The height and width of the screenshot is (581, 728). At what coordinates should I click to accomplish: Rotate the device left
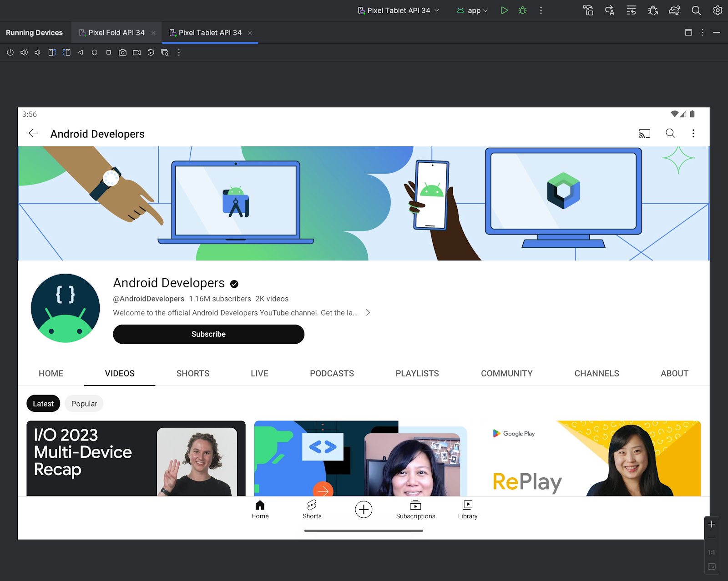(52, 53)
